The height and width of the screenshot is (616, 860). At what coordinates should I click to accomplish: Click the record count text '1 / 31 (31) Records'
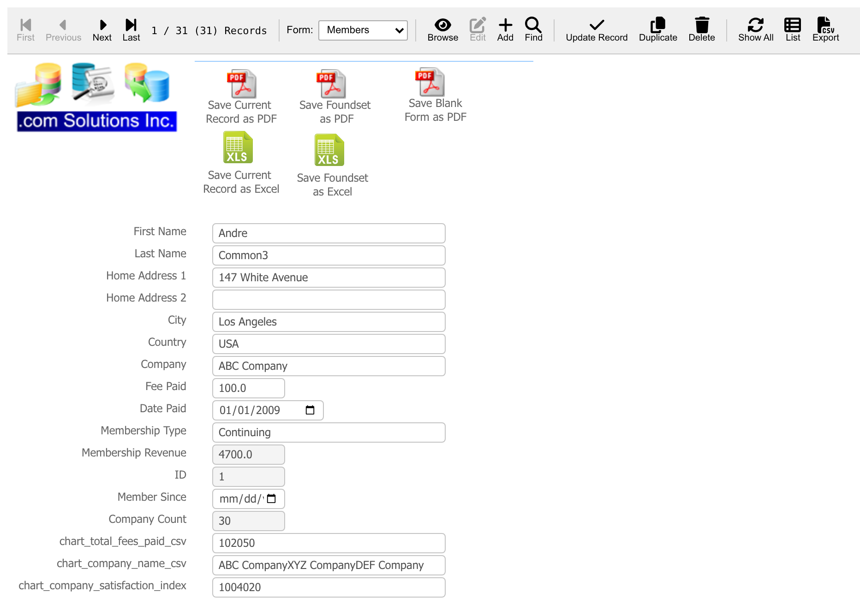[x=209, y=30]
